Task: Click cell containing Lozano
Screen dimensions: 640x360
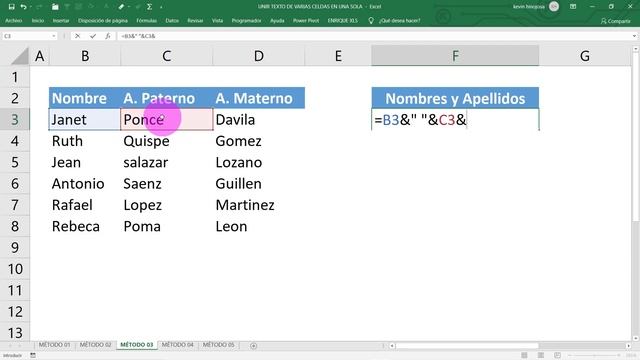Action: (259, 162)
